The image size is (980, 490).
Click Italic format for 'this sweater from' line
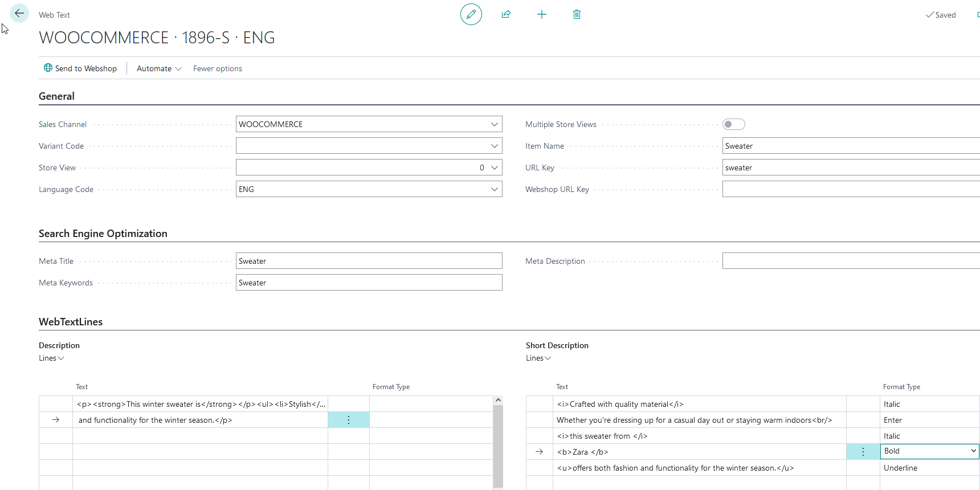point(930,436)
